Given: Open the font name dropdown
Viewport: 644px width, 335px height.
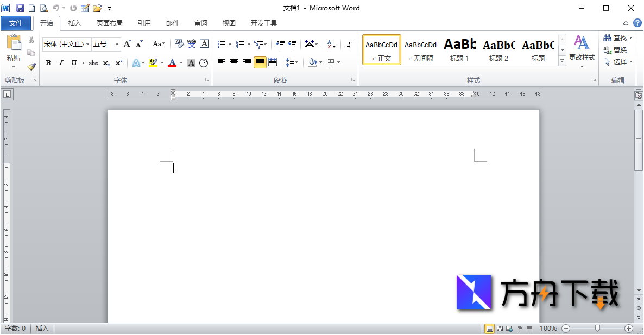Looking at the screenshot, I should pos(87,44).
